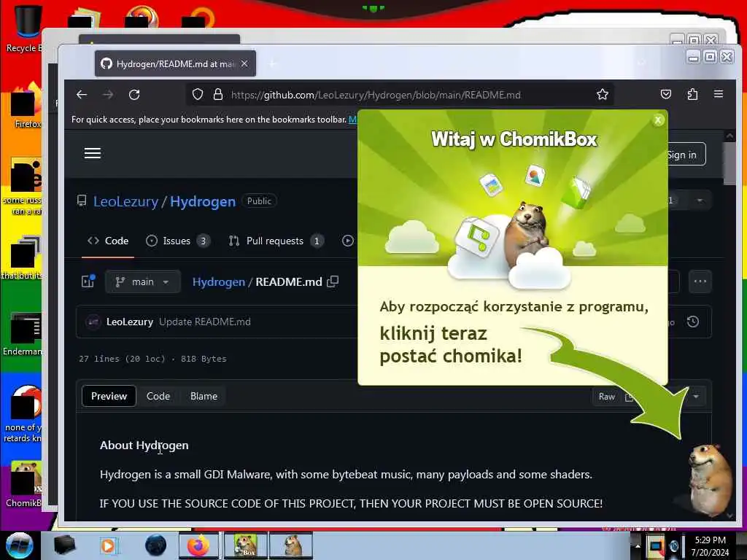Open the file history clock icon
The width and height of the screenshot is (747, 560).
[x=693, y=322]
